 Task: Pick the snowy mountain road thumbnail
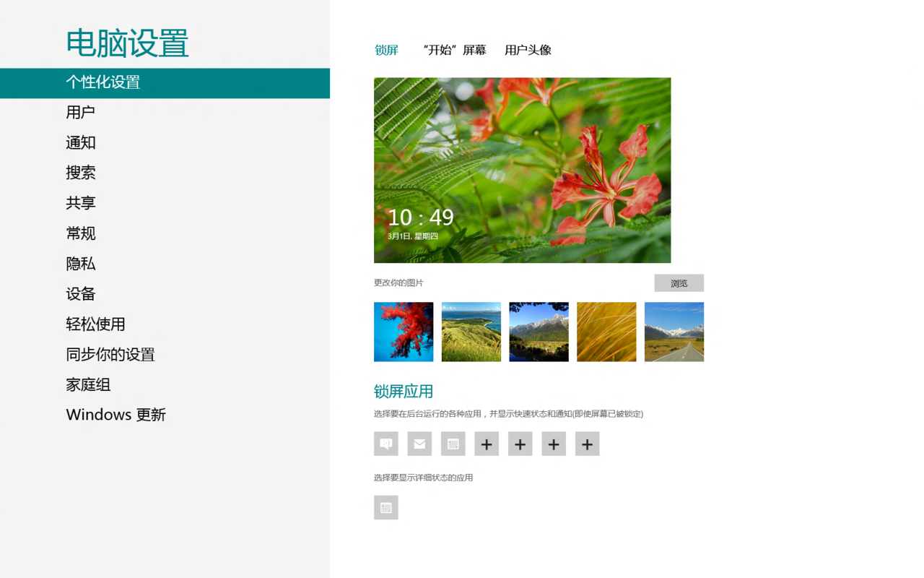(x=674, y=332)
